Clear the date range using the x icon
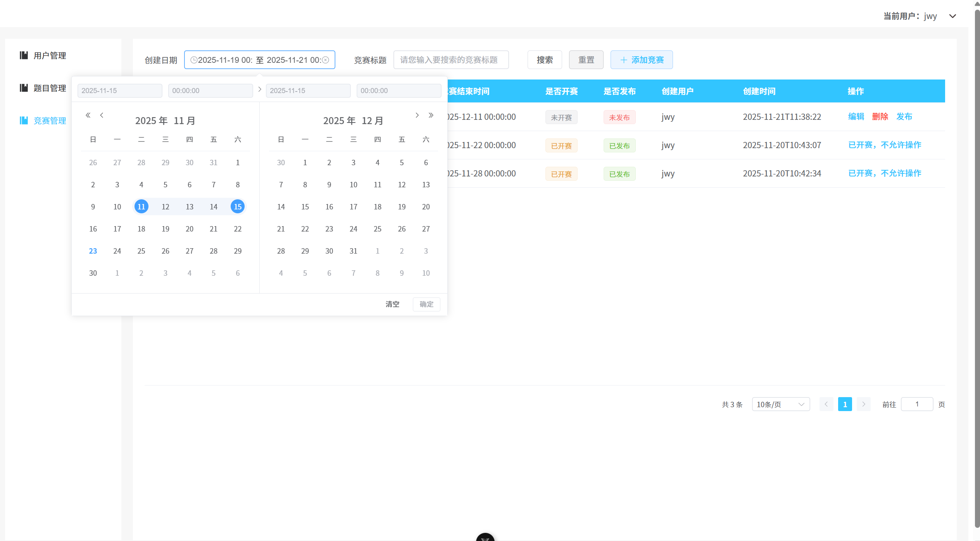Screen dimensions: 980x541 [x=326, y=60]
